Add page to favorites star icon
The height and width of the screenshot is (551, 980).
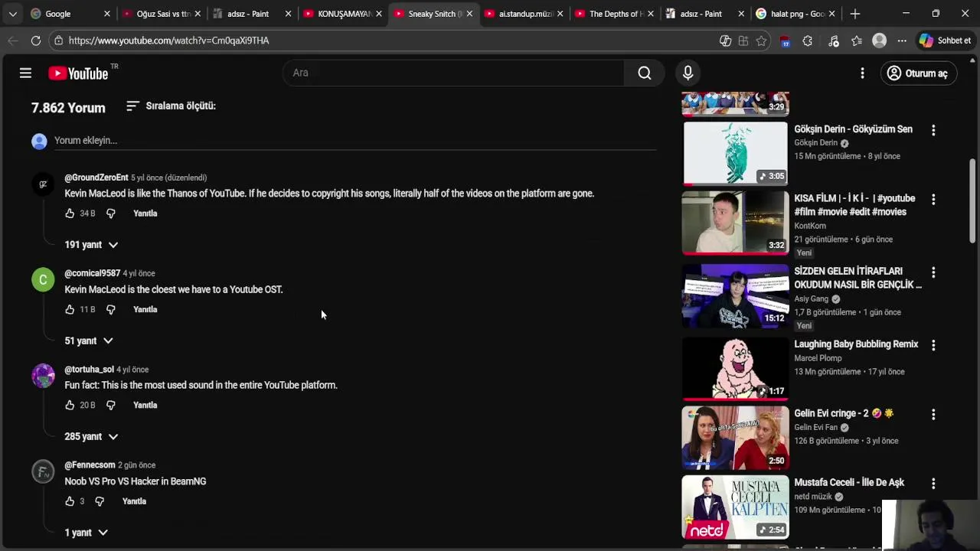pyautogui.click(x=761, y=41)
